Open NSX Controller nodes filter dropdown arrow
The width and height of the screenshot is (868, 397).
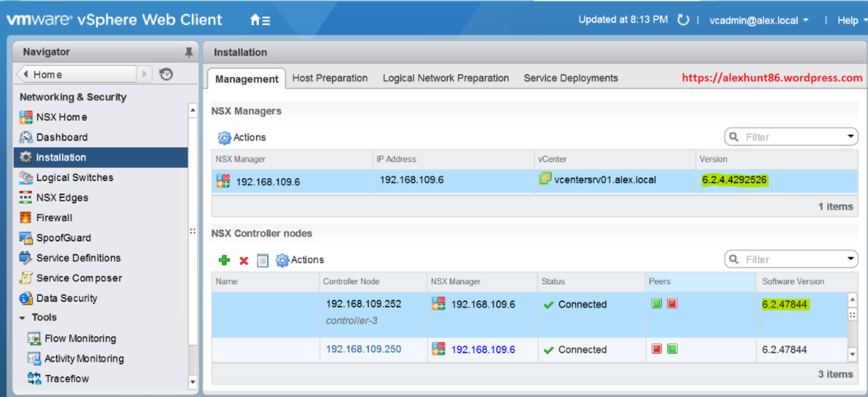coord(851,258)
